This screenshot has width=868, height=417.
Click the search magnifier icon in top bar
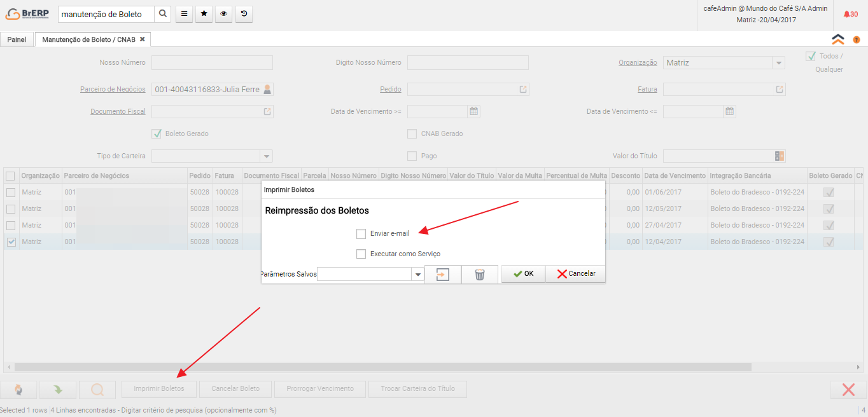163,14
